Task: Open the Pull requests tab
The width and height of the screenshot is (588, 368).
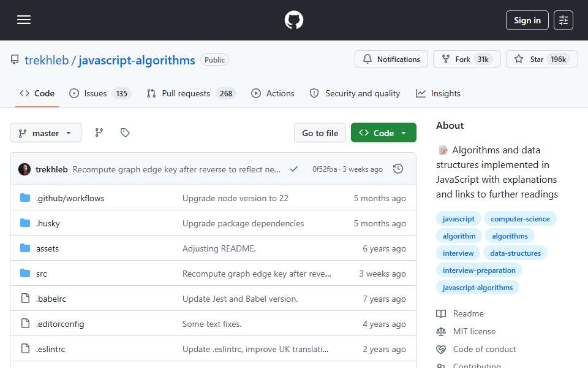Action: pyautogui.click(x=191, y=93)
